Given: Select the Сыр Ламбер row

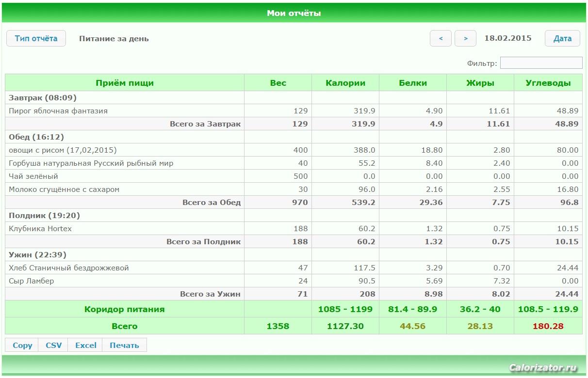Looking at the screenshot, I should (32, 281).
